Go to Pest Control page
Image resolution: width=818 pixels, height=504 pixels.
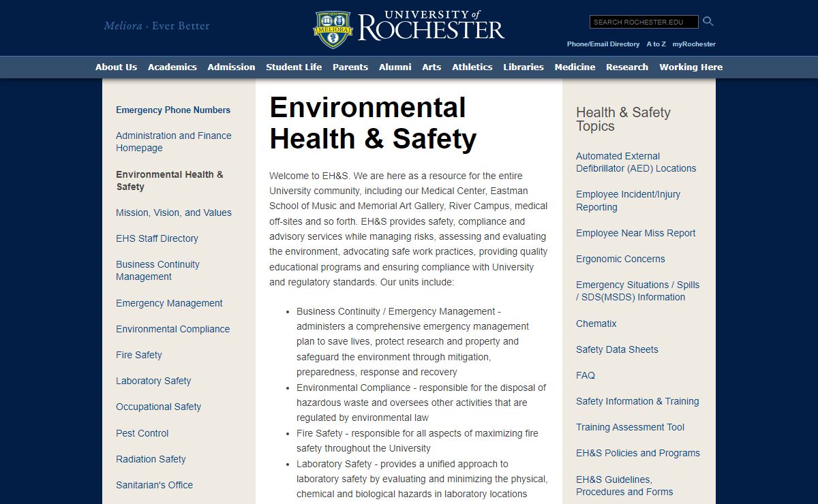pyautogui.click(x=142, y=433)
